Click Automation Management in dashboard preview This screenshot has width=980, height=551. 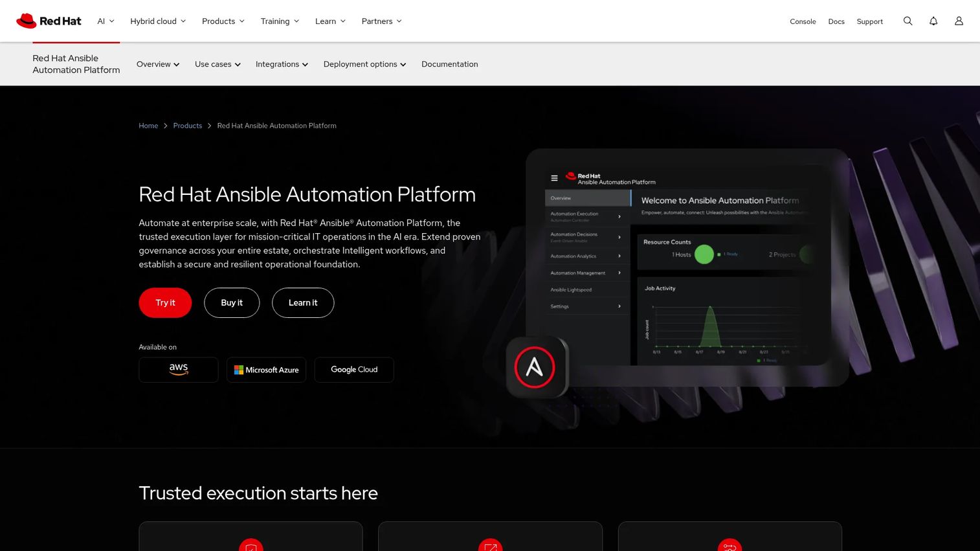(x=587, y=273)
